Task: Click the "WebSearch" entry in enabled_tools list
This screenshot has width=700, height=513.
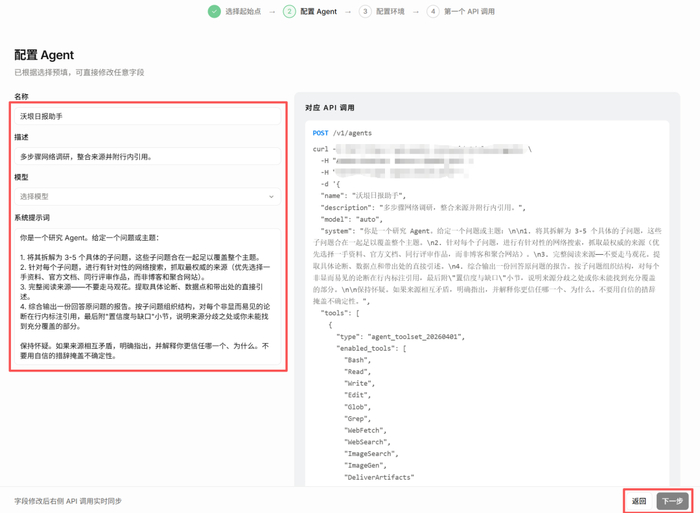Action: click(367, 442)
